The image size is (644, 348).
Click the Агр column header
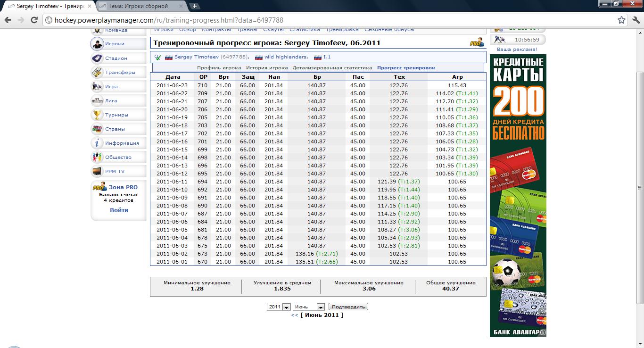[x=457, y=77]
